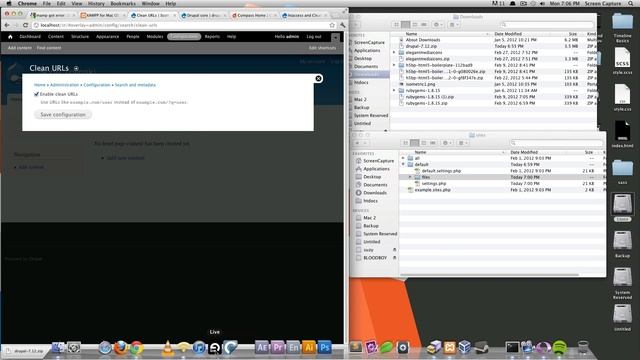Select example.sites.php in sites window
Image resolution: width=640 pixels, height=360 pixels.
coord(432,190)
